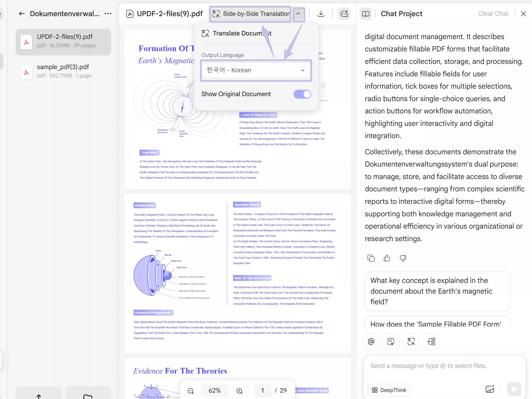Collapse the translation panel using the chevron

click(x=299, y=14)
